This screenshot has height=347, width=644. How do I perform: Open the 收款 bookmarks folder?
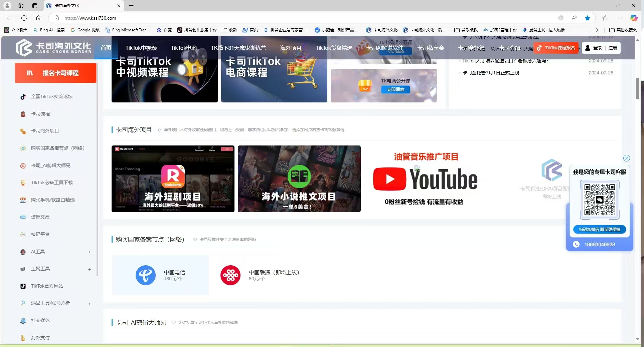coord(229,30)
